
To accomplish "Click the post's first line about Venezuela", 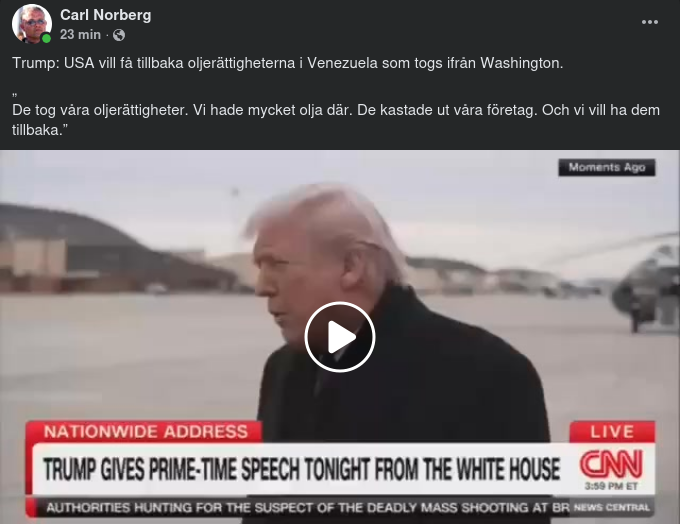I will click(288, 63).
